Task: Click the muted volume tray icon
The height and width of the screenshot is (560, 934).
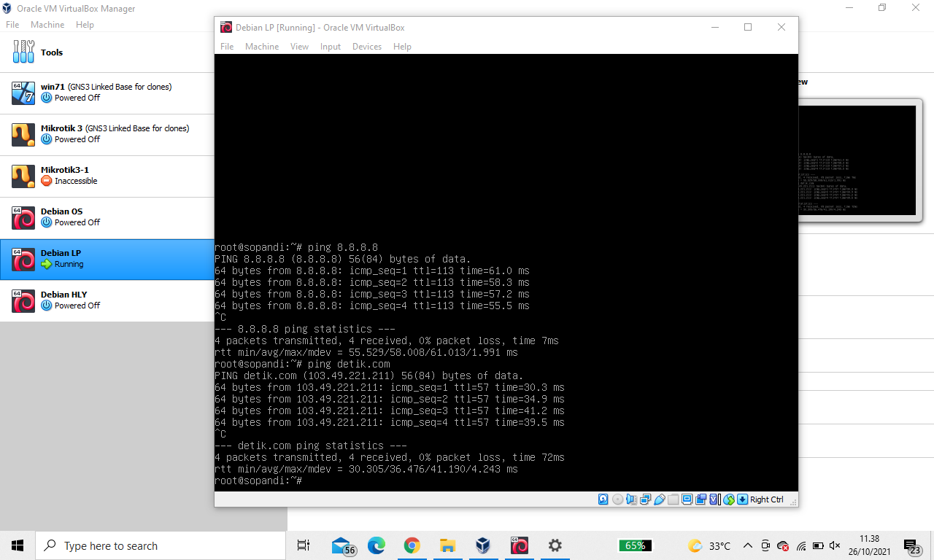Action: click(835, 545)
